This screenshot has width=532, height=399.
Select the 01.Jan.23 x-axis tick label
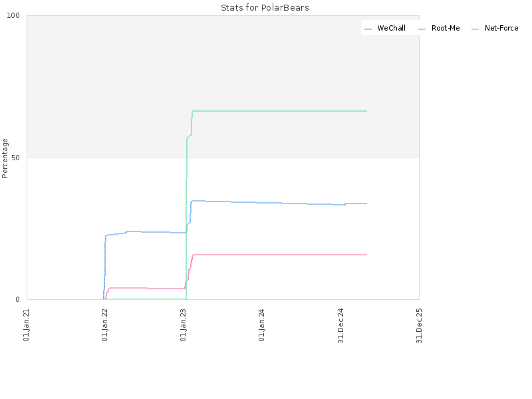pyautogui.click(x=184, y=325)
